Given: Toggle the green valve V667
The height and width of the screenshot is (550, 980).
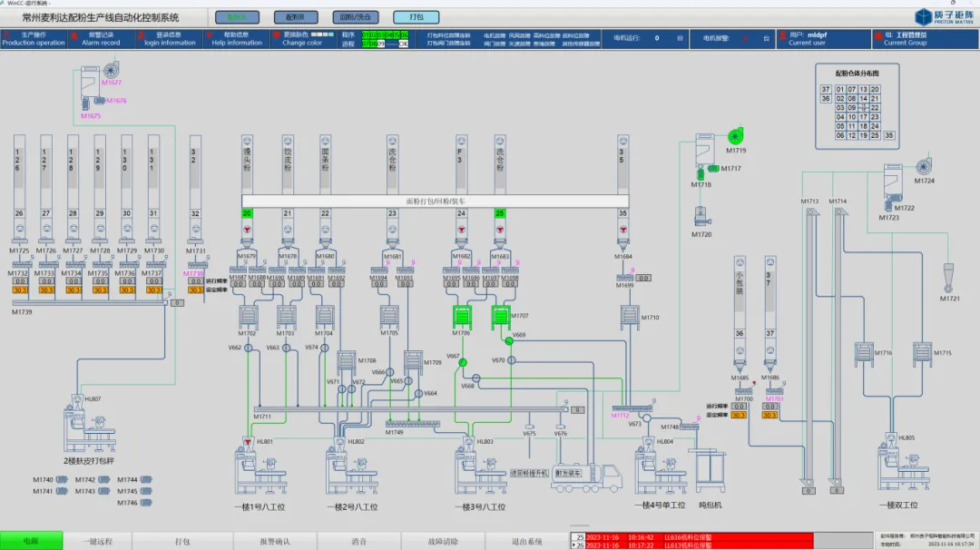Looking at the screenshot, I should coord(463,362).
